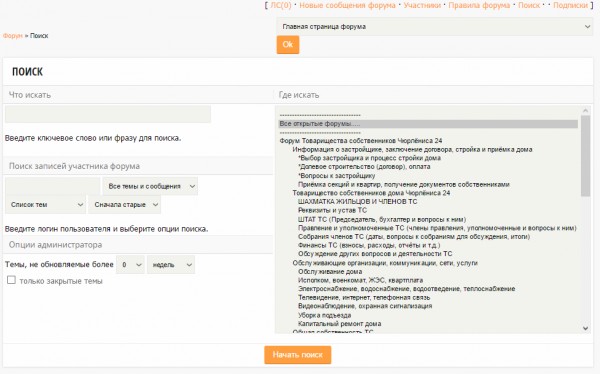Select Информация о застройщике list entry

(412, 149)
